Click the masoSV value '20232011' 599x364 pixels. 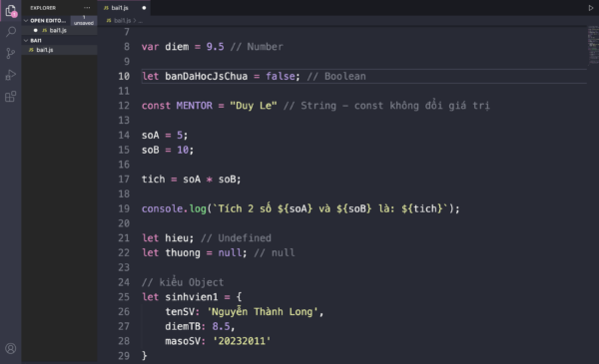242,341
